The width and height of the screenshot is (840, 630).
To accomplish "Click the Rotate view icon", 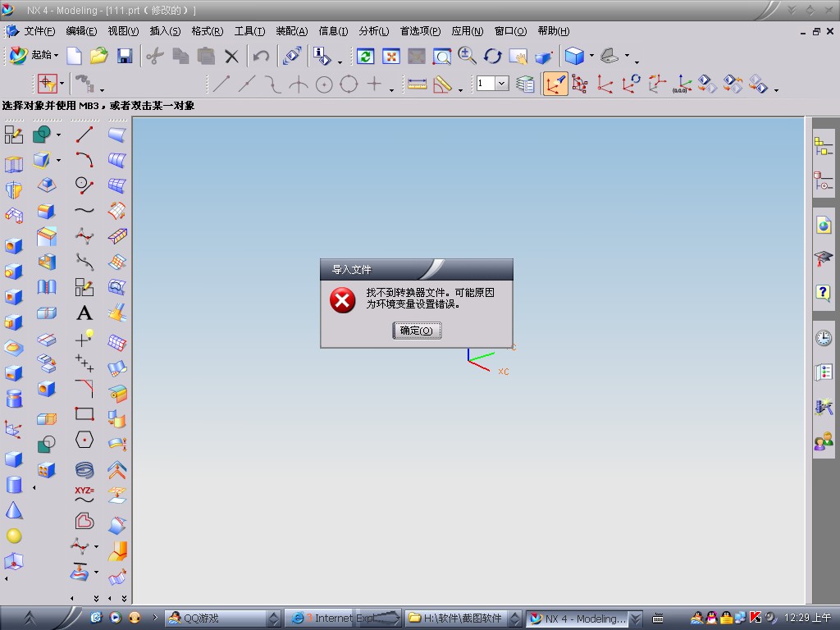I will pos(493,56).
